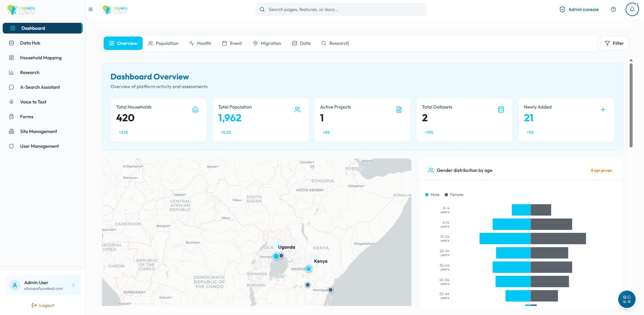Go to Site Management
The height and width of the screenshot is (315, 644).
(43, 131)
